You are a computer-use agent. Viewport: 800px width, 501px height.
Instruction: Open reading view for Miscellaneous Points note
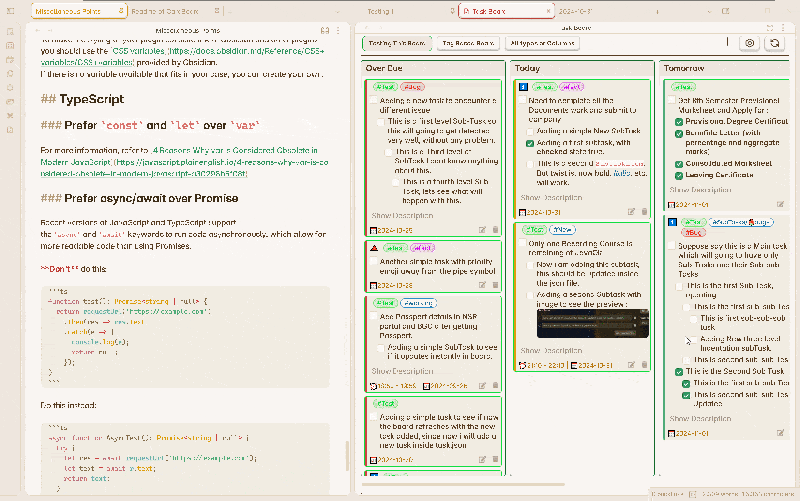tap(324, 31)
